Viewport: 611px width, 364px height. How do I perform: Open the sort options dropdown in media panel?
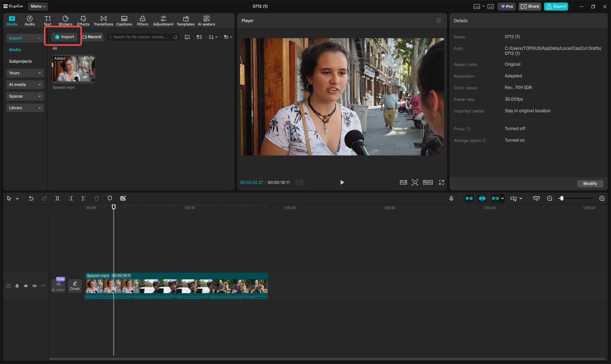(213, 37)
